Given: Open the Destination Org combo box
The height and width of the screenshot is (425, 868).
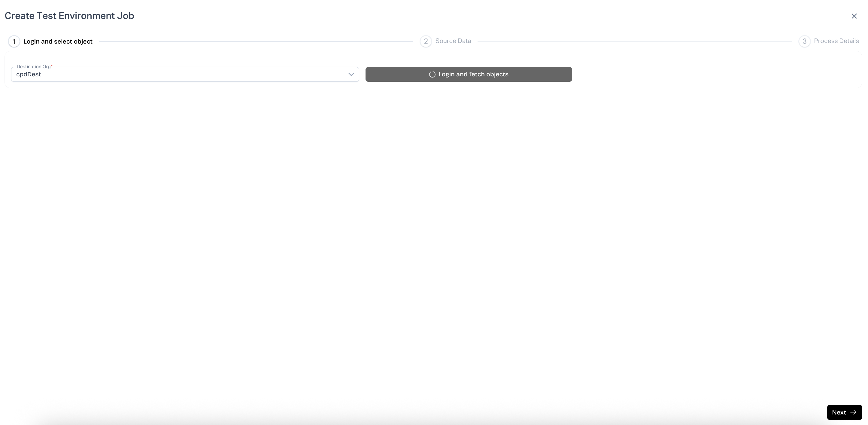Looking at the screenshot, I should point(185,75).
